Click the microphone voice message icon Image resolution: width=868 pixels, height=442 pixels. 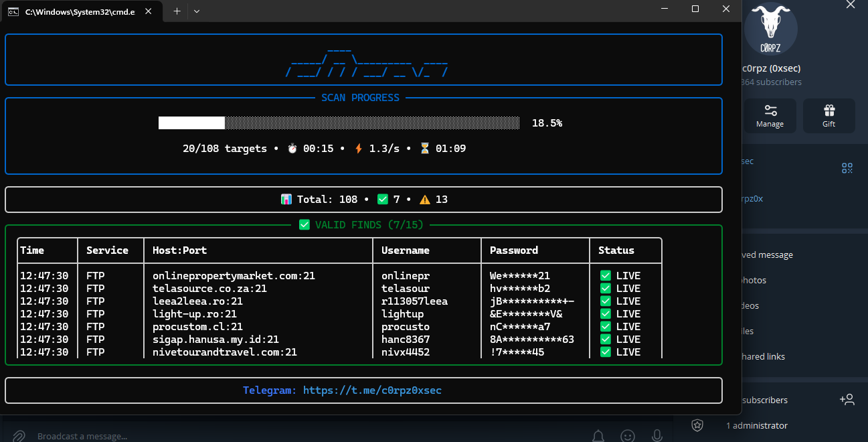click(658, 436)
